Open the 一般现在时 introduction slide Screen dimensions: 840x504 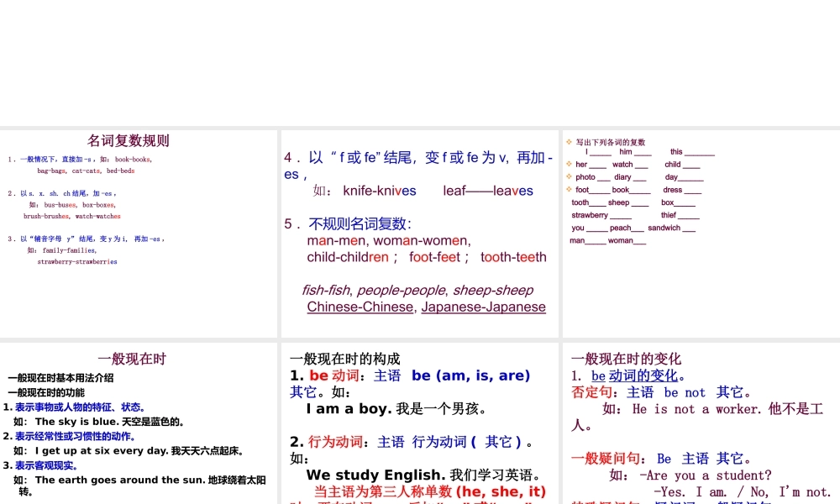click(139, 423)
